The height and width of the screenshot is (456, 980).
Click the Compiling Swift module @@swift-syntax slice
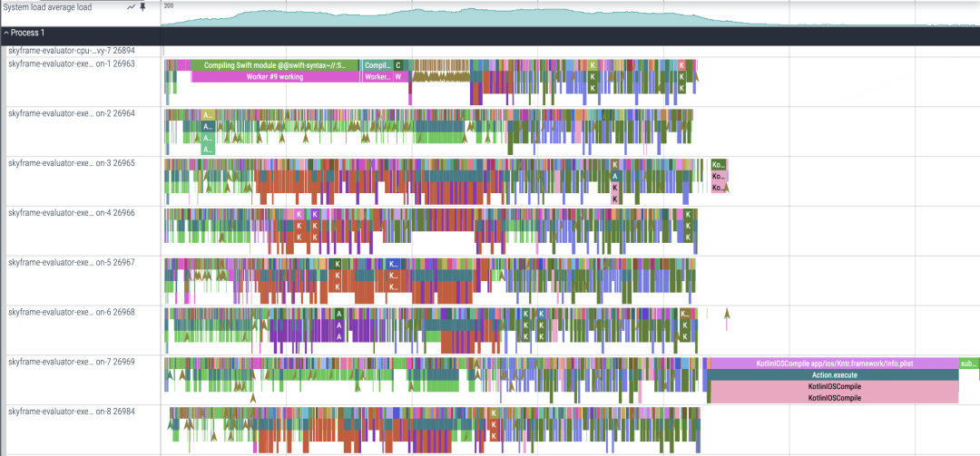point(275,65)
